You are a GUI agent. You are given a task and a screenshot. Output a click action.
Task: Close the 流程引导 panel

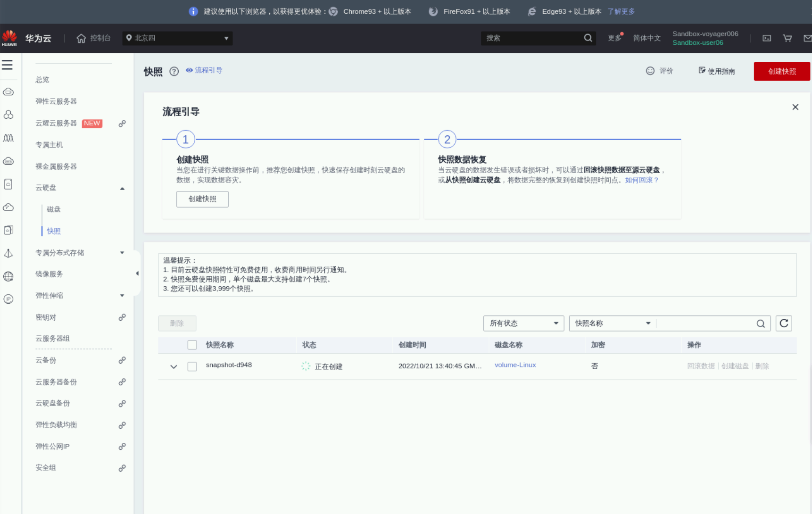(x=795, y=107)
